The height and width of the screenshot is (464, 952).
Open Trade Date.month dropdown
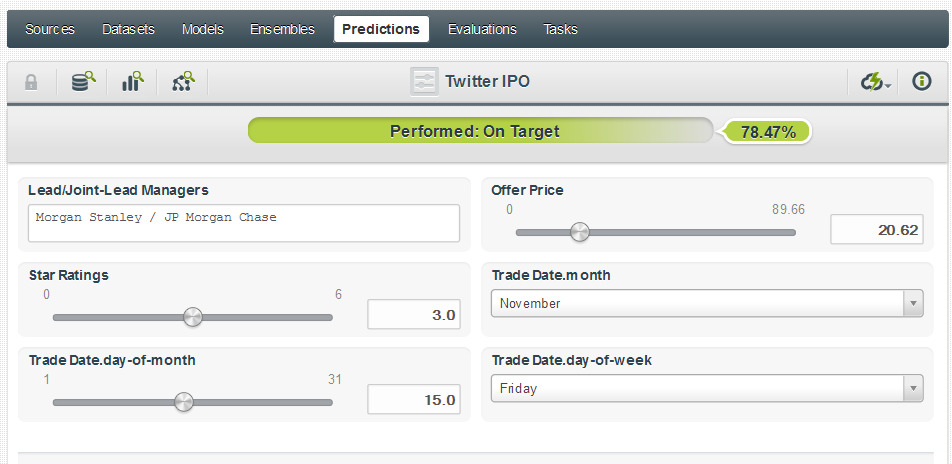(x=706, y=303)
